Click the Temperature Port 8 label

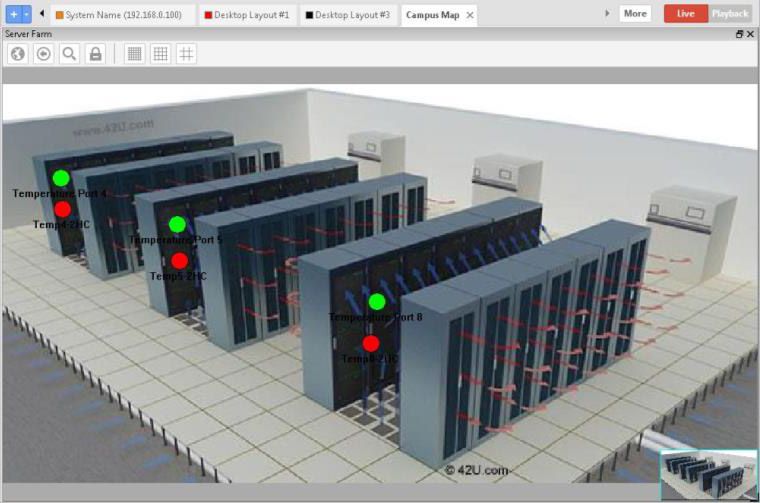pyautogui.click(x=376, y=317)
